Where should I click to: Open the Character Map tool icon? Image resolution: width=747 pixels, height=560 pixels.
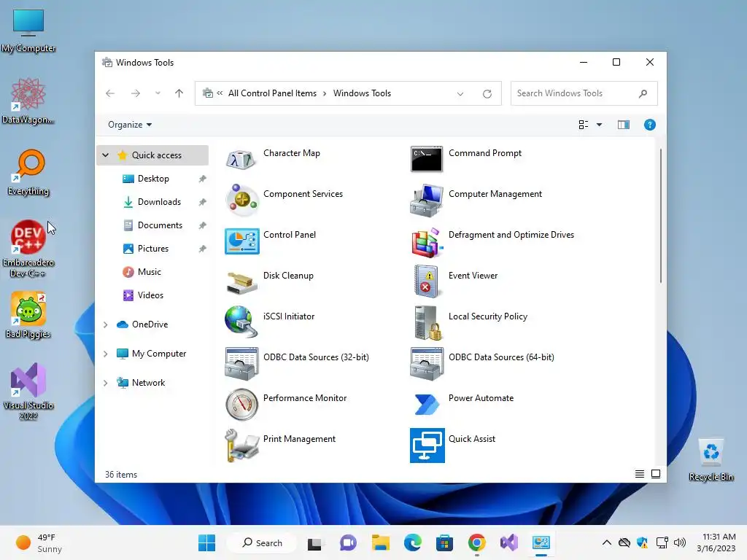241,159
